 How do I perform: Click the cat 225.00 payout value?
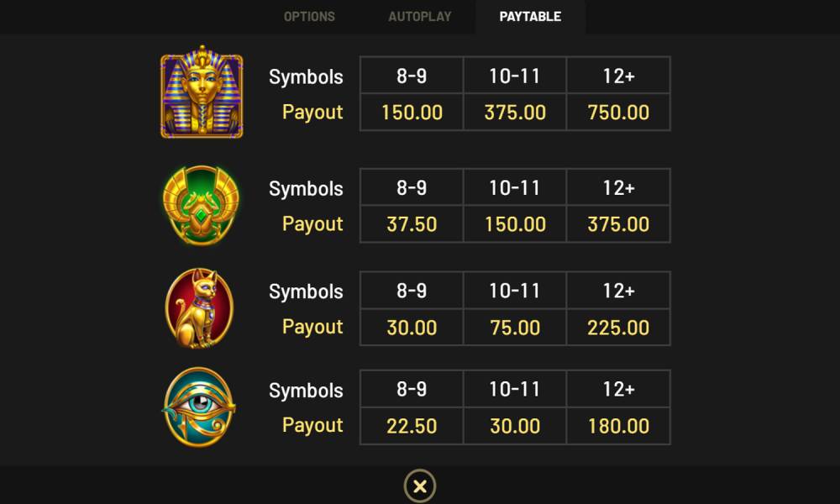click(618, 327)
